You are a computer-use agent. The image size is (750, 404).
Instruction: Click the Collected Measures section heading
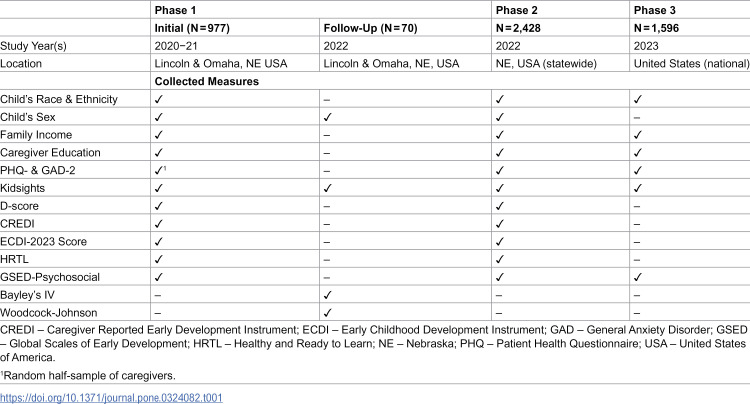tap(207, 81)
